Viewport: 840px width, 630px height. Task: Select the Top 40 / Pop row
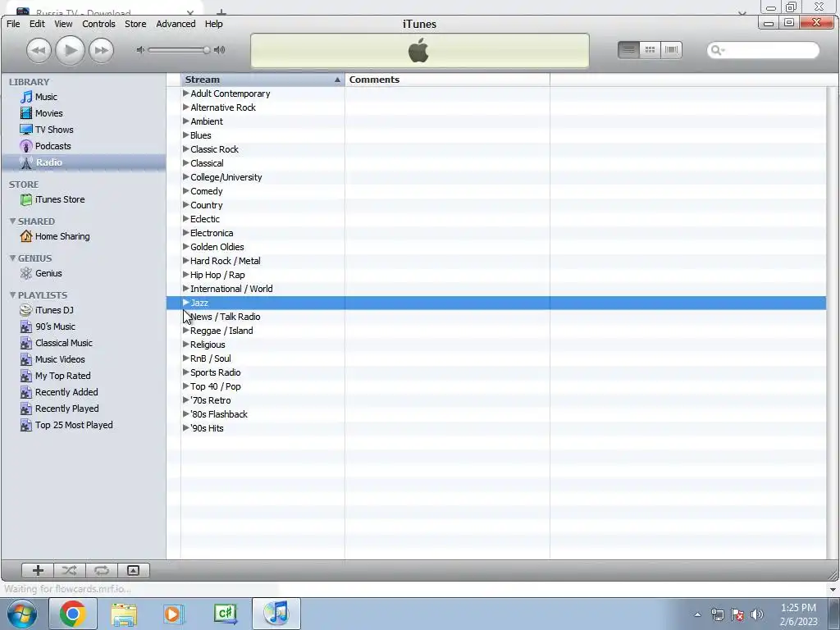click(x=496, y=386)
